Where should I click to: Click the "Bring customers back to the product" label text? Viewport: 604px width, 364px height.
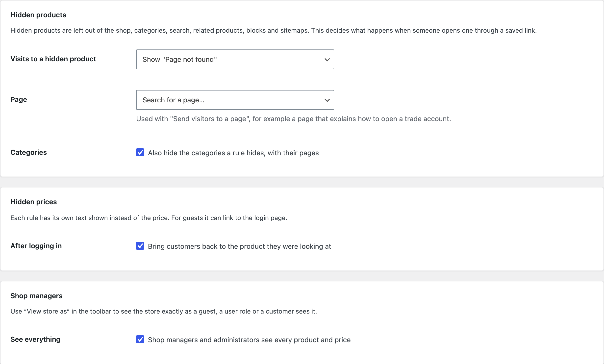tap(239, 246)
